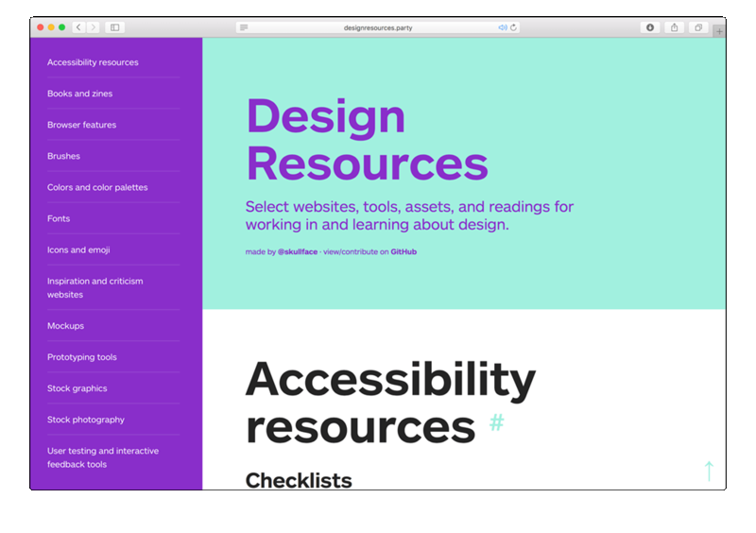The height and width of the screenshot is (533, 756).
Task: Open Stock photography from the sidebar
Action: 86,420
